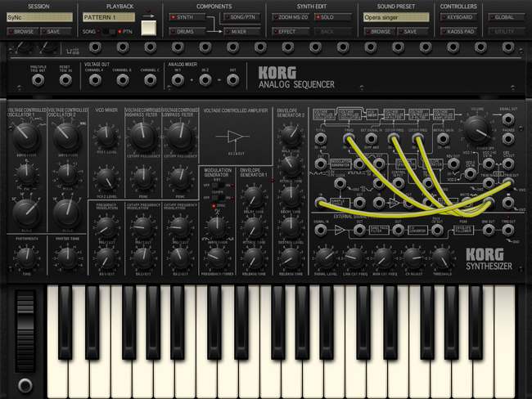532x399 pixels.
Task: Open the SONG/PTN component
Action: (x=242, y=17)
